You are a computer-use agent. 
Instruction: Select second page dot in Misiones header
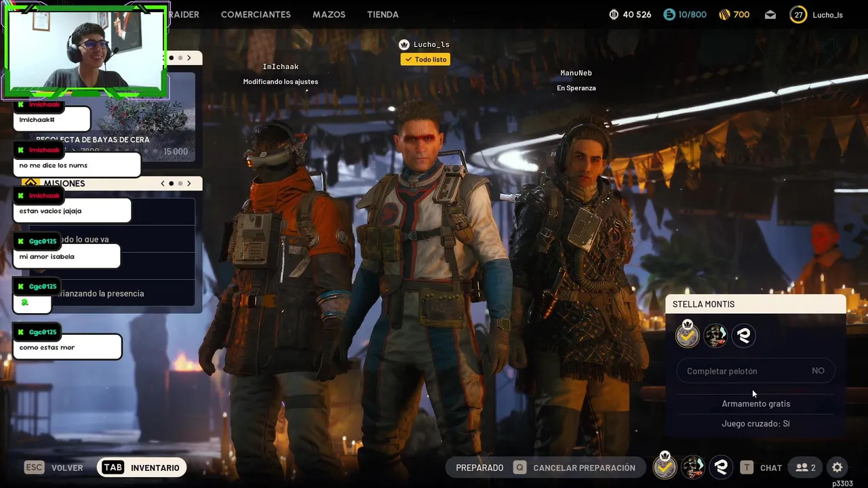[180, 184]
